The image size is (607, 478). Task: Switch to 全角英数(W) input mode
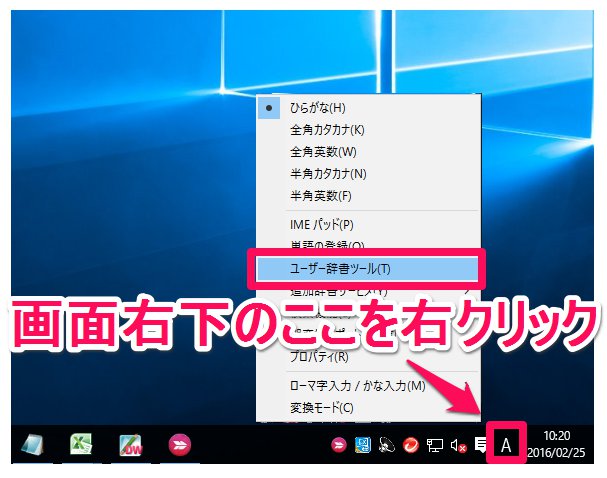[x=369, y=152]
